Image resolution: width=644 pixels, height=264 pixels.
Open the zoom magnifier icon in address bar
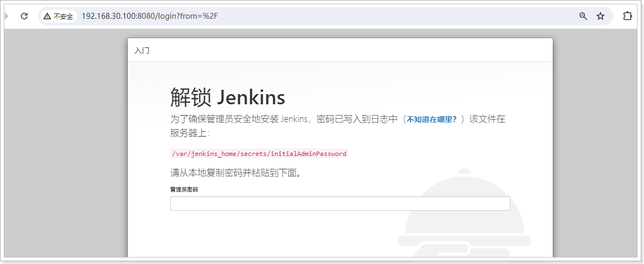pos(583,16)
